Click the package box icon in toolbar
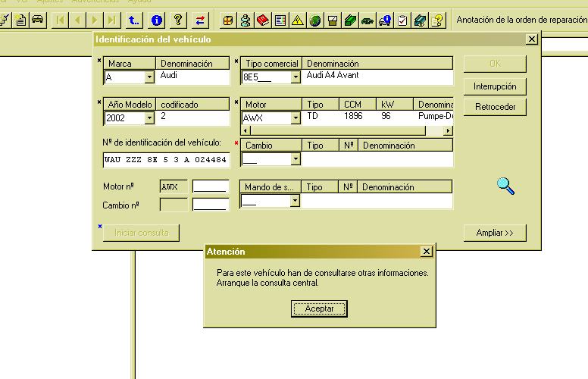 227,20
